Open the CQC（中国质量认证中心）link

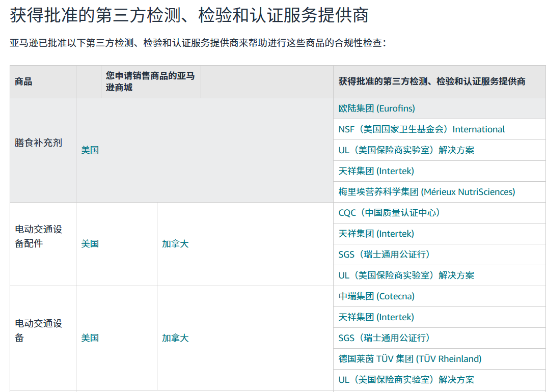[x=390, y=213]
